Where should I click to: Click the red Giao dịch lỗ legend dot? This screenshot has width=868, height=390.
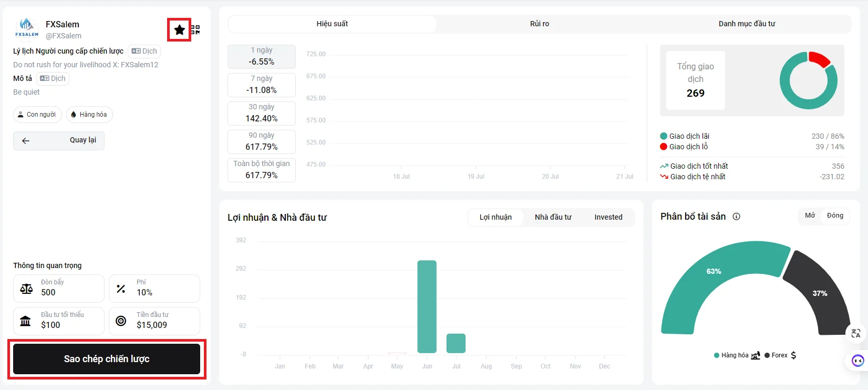point(664,147)
